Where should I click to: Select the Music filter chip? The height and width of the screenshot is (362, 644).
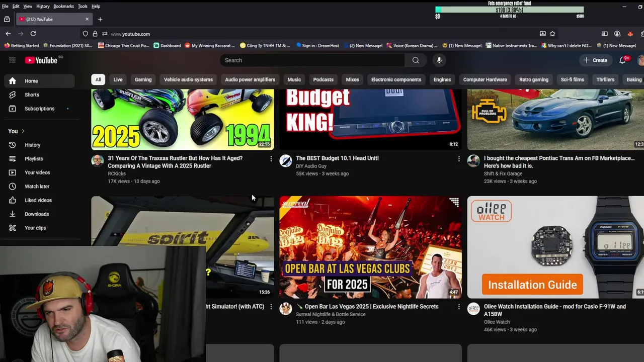pyautogui.click(x=294, y=79)
